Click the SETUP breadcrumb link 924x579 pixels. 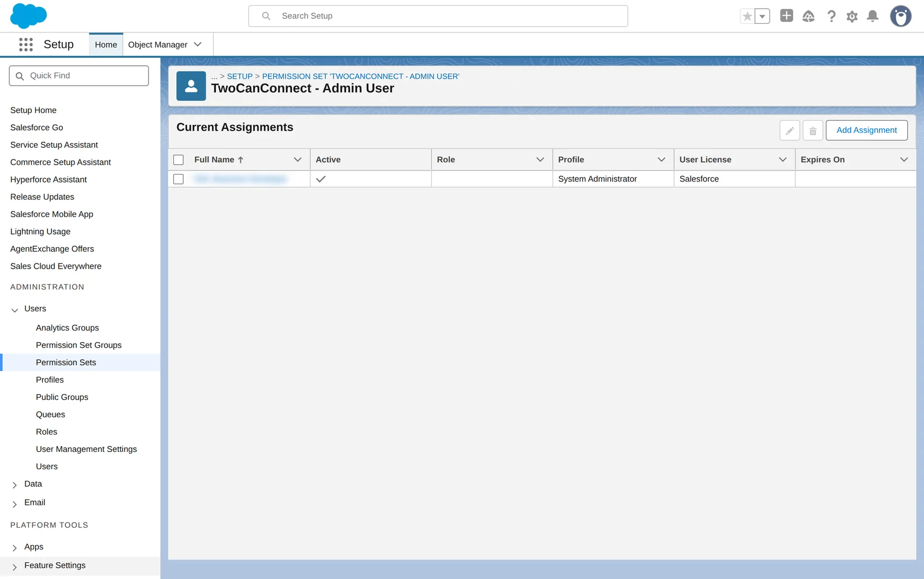coord(240,76)
